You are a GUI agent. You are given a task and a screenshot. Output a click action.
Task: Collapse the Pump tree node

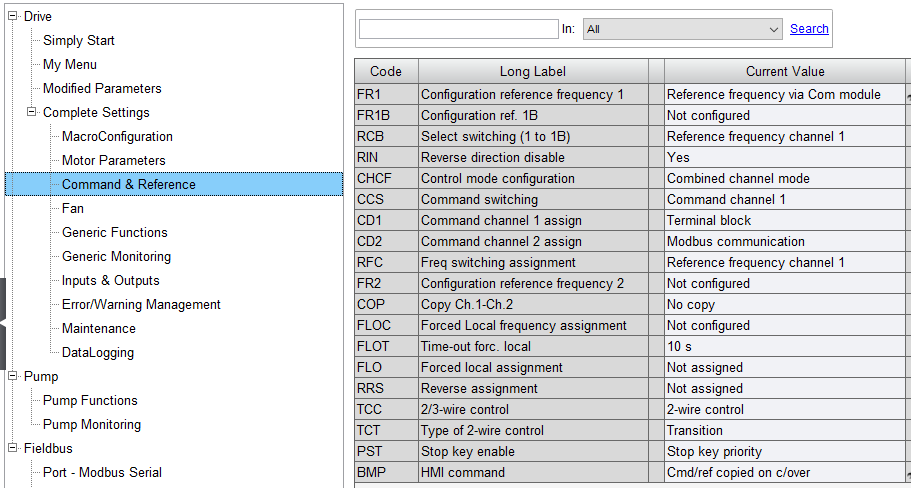click(x=13, y=376)
